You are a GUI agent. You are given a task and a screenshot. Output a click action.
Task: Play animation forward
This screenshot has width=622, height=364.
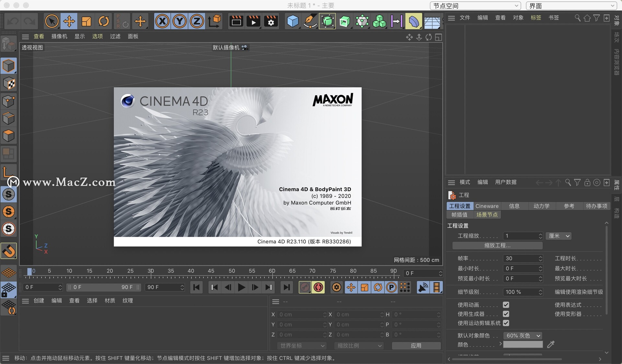click(241, 287)
